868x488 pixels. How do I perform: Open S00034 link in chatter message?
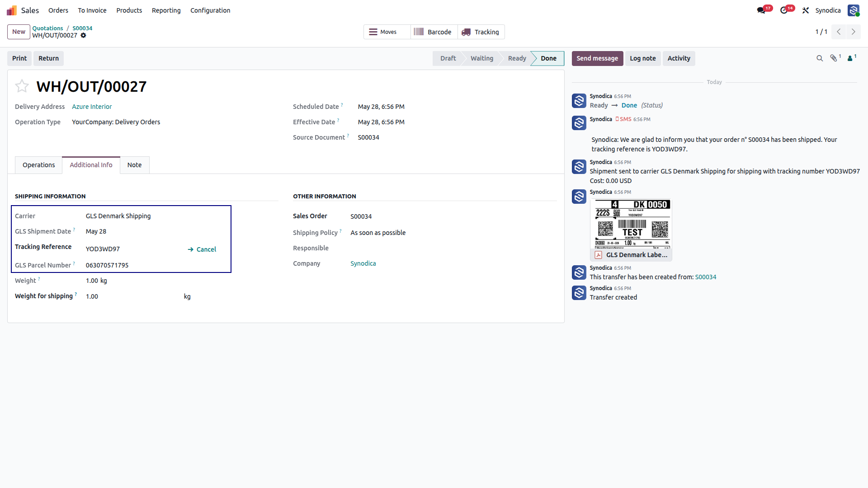click(x=705, y=277)
